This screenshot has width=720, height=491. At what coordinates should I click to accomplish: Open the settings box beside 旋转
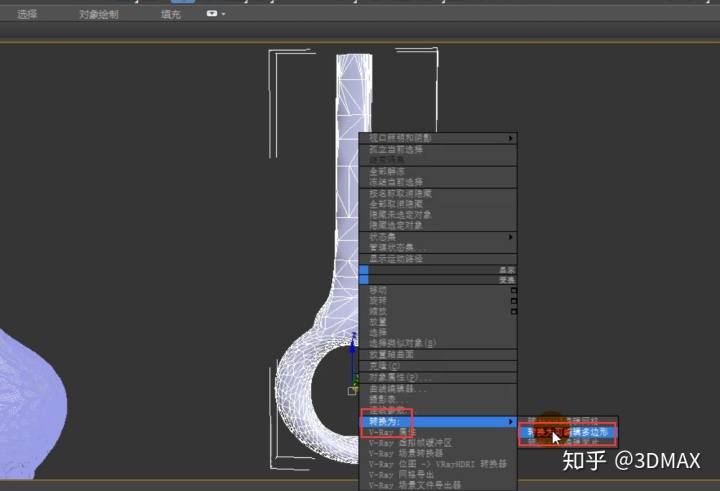[514, 301]
